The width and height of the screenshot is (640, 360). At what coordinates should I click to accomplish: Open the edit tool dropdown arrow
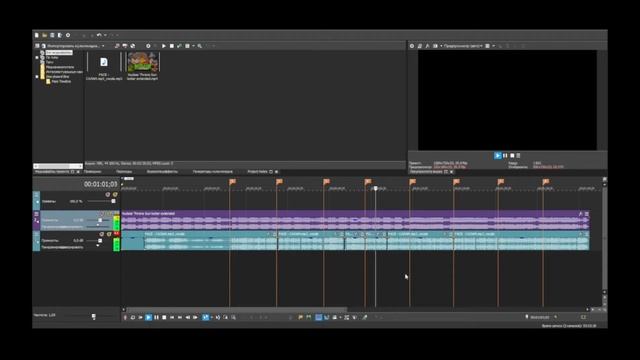211,318
